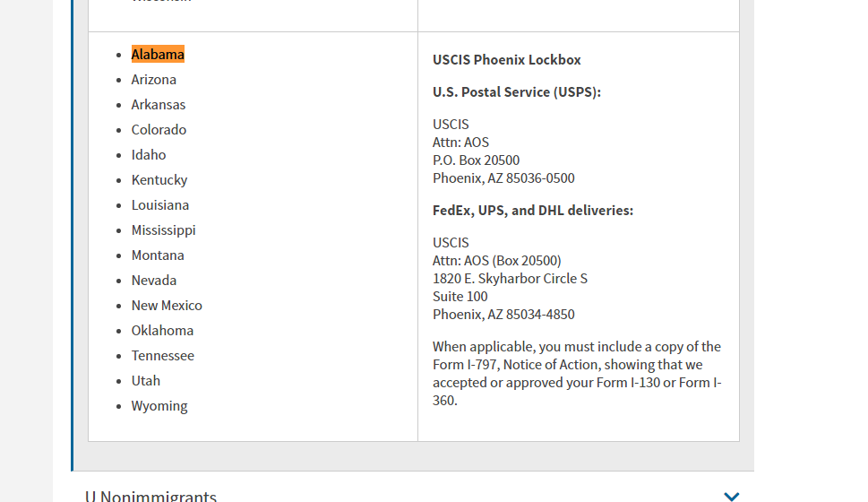
Task: Click the highlighted Alabama list item
Action: point(158,55)
